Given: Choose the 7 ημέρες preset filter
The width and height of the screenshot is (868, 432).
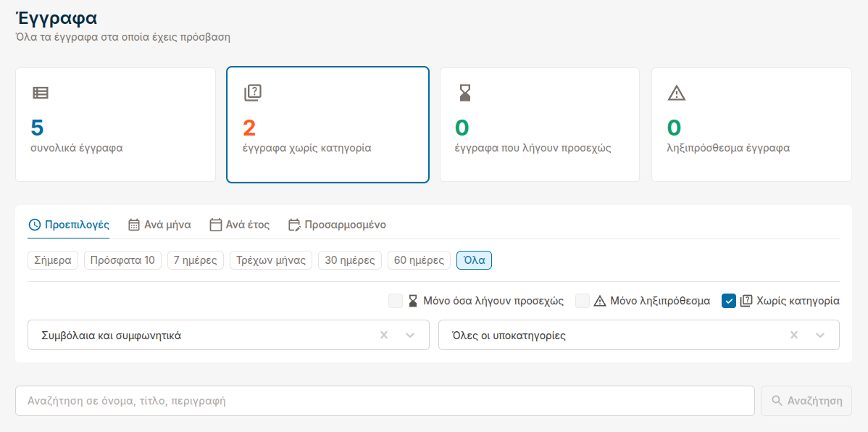Looking at the screenshot, I should coord(195,260).
